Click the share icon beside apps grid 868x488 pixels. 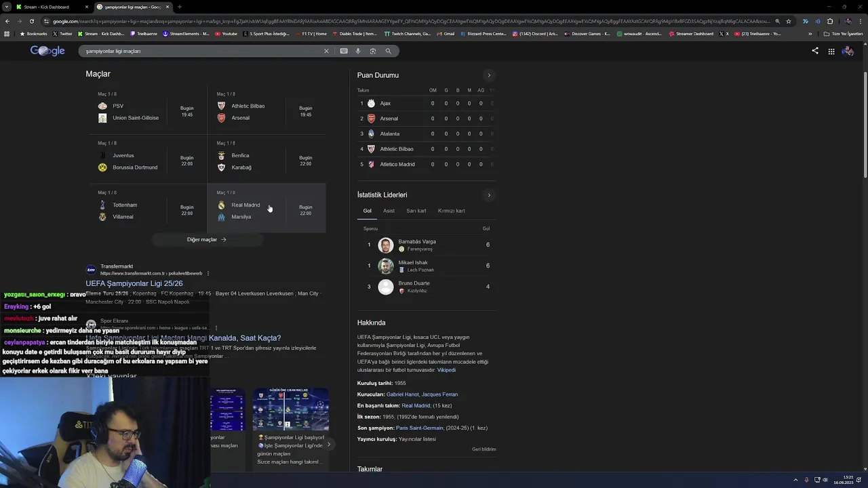click(815, 51)
